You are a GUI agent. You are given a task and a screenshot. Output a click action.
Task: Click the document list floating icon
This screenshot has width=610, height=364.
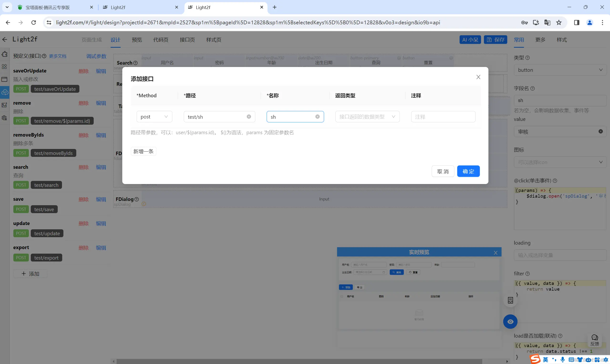510,300
